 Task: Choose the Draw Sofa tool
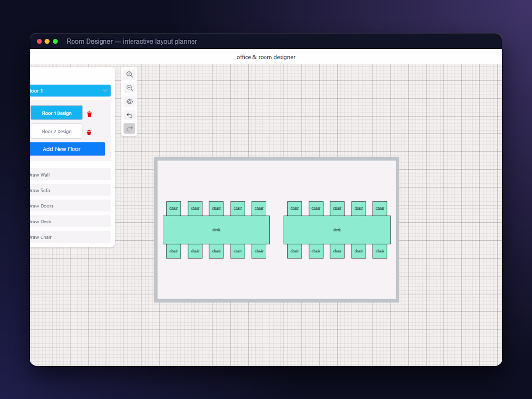click(x=70, y=190)
